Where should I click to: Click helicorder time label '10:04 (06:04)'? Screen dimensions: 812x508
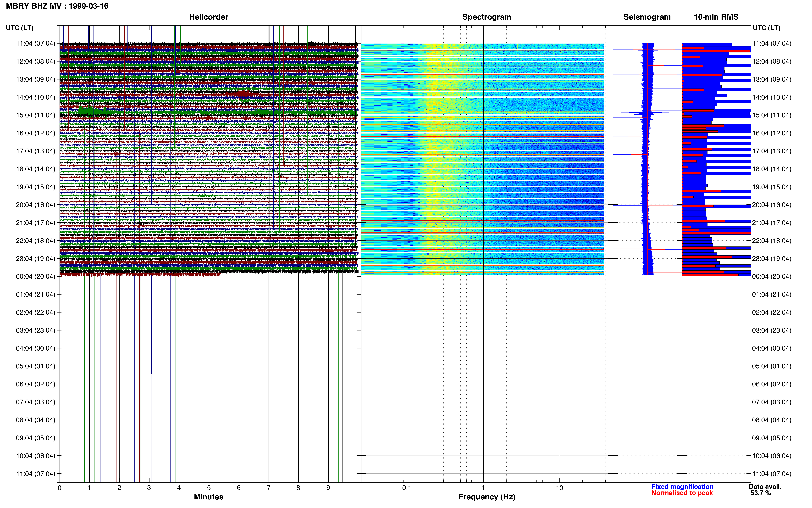[36, 456]
